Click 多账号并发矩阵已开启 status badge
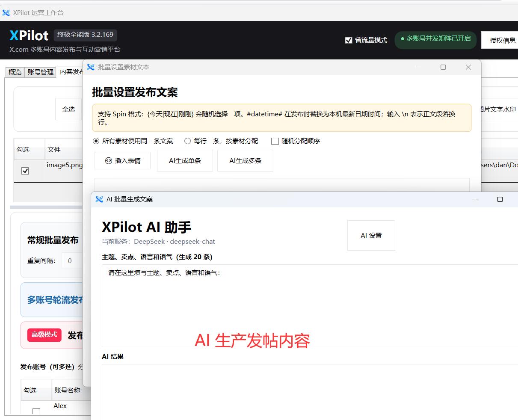Image resolution: width=518 pixels, height=420 pixels. click(x=435, y=39)
